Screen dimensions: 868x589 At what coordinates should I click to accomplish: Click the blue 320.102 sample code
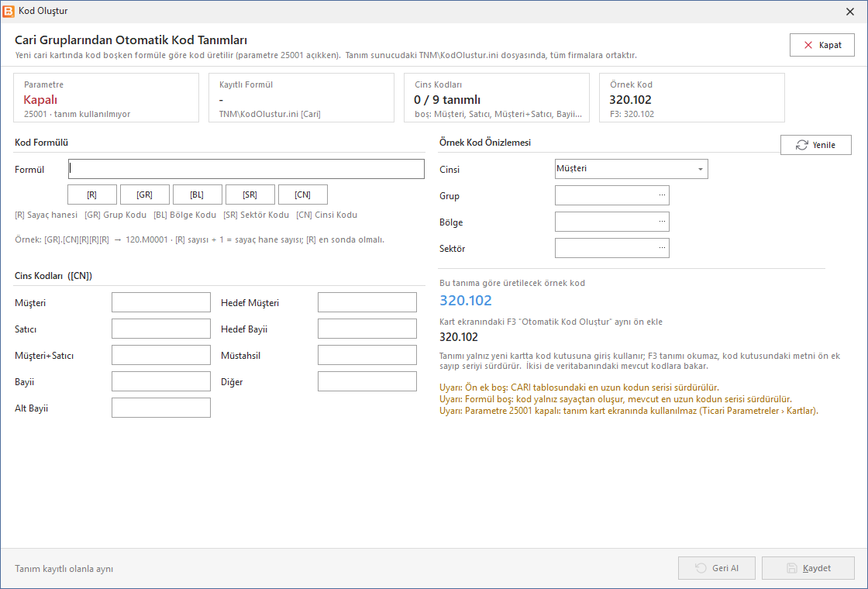(466, 301)
